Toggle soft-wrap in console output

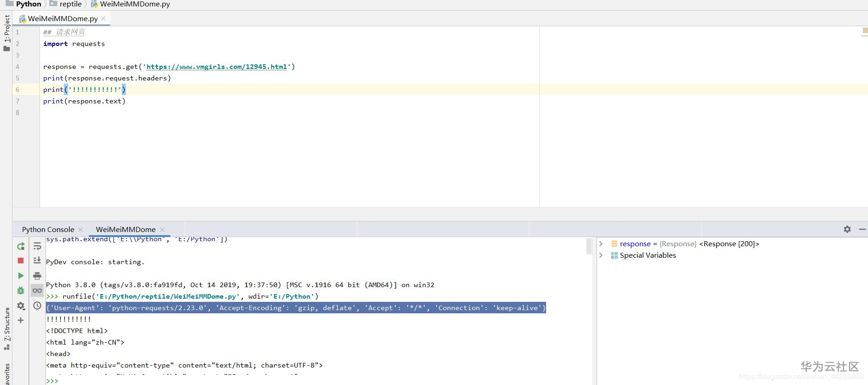37,246
